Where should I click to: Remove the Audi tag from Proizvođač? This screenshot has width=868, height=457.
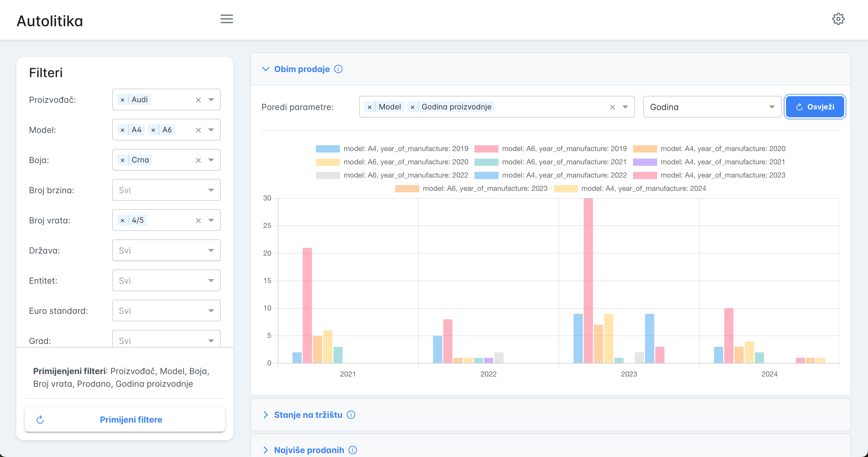123,100
